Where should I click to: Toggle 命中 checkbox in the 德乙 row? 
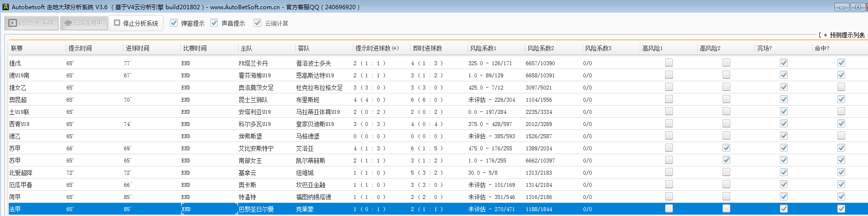pyautogui.click(x=841, y=136)
